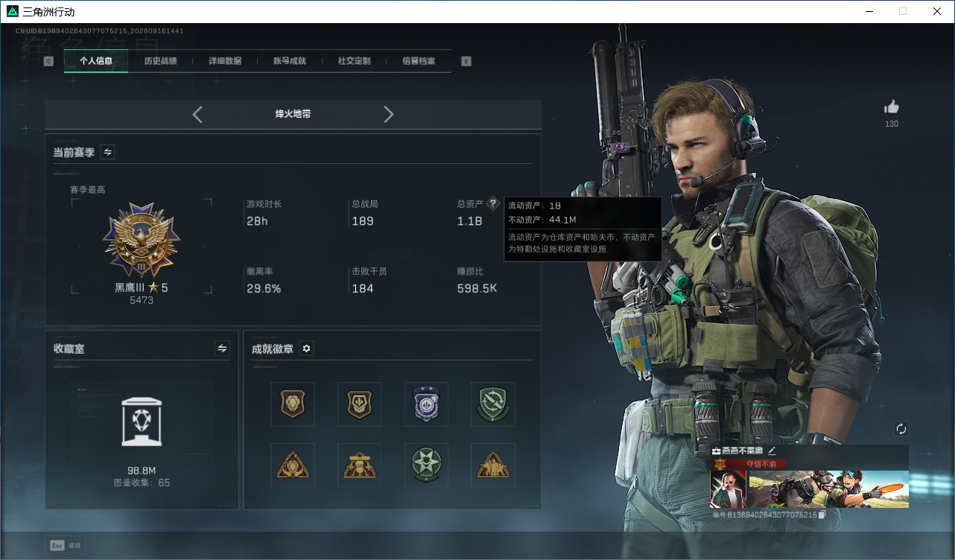Image resolution: width=955 pixels, height=560 pixels.
Task: Copy the player ID number
Action: (x=822, y=515)
